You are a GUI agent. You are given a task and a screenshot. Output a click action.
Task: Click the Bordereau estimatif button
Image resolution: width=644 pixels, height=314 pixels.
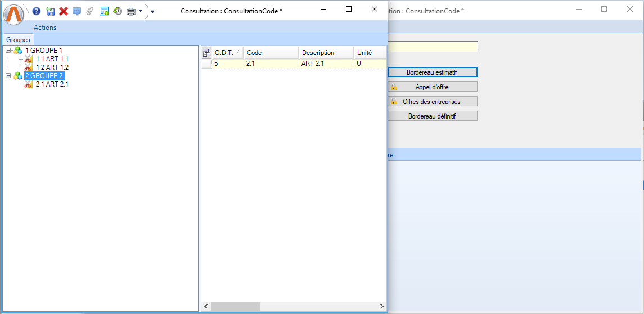tap(432, 72)
